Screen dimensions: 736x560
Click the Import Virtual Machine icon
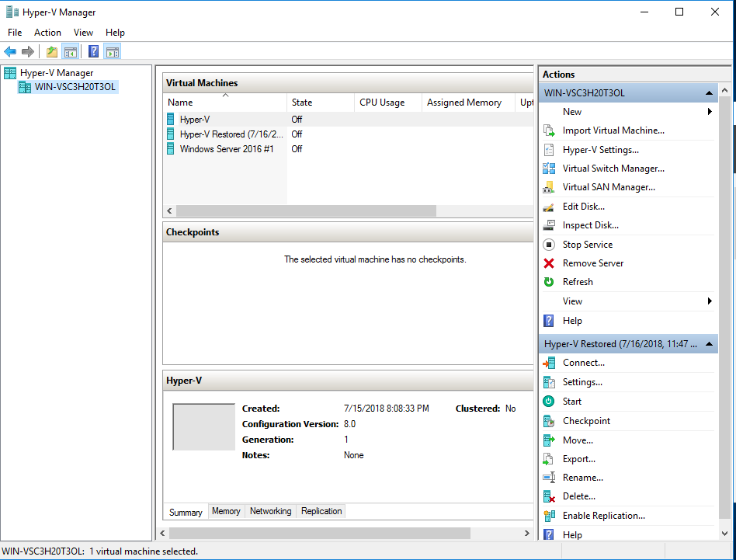point(549,130)
